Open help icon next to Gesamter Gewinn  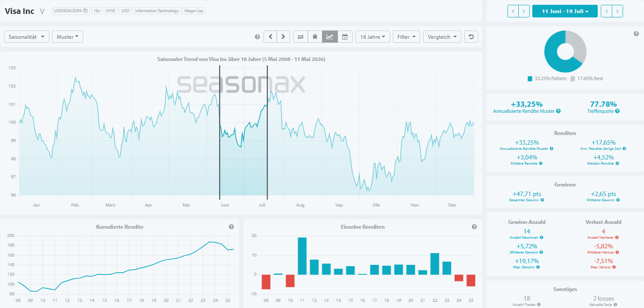pyautogui.click(x=542, y=200)
